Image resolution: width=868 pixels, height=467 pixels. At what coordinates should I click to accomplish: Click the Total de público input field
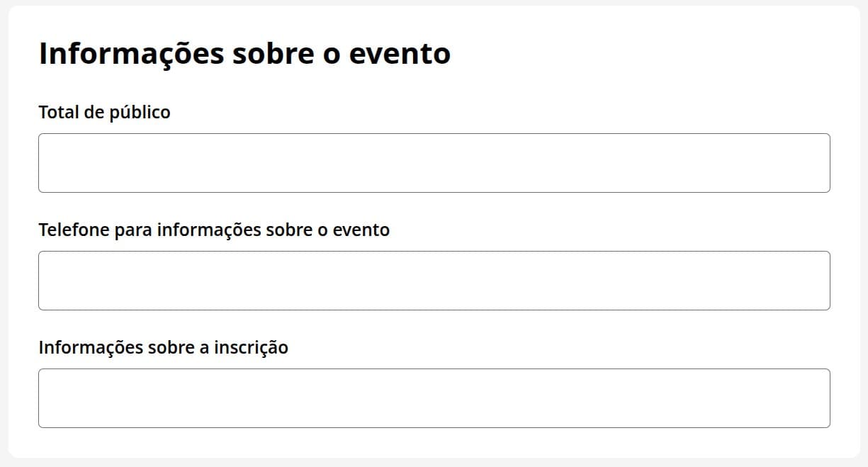pyautogui.click(x=434, y=163)
